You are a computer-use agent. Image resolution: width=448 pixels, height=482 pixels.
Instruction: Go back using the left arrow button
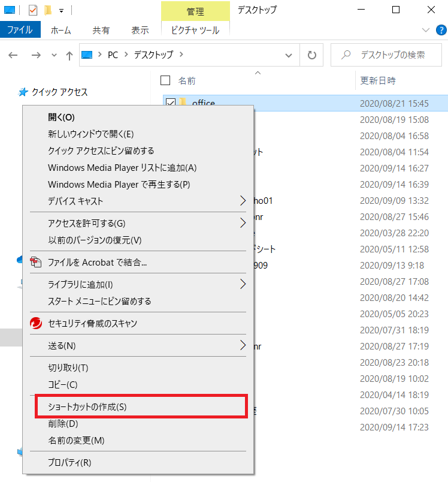point(13,55)
